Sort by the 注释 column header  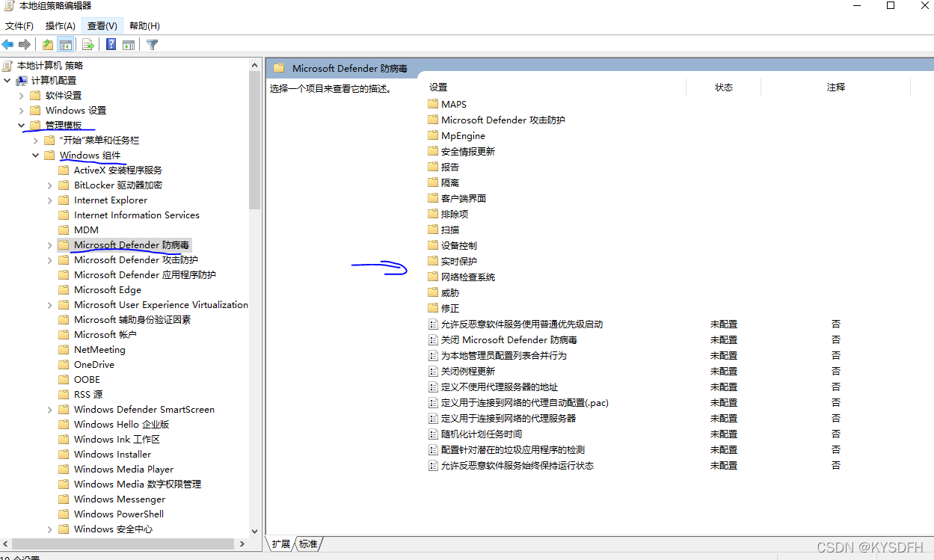tap(835, 87)
